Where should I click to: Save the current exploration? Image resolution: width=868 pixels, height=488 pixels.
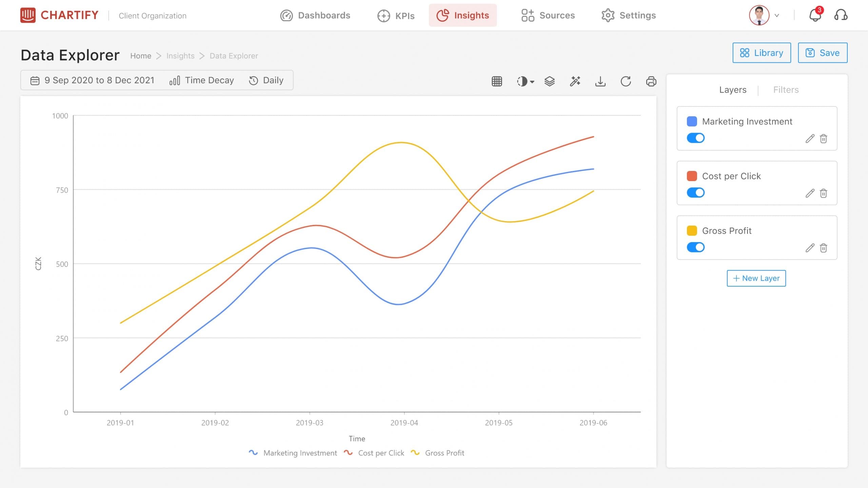(823, 53)
